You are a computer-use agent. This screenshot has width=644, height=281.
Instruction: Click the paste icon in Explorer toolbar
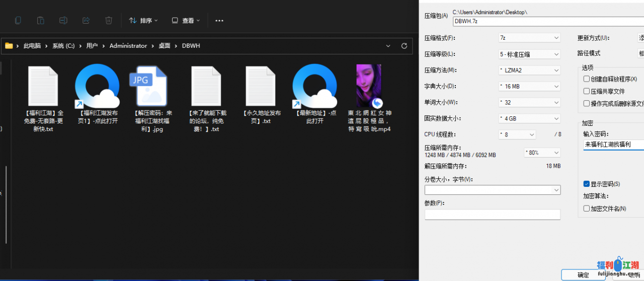coord(41,21)
